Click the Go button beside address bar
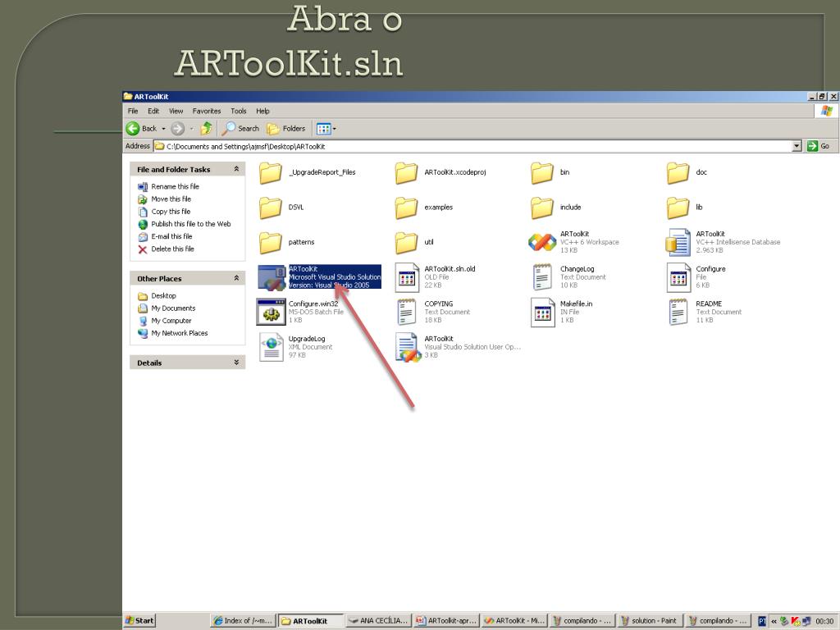Viewport: 840px width, 630px height. click(x=818, y=146)
